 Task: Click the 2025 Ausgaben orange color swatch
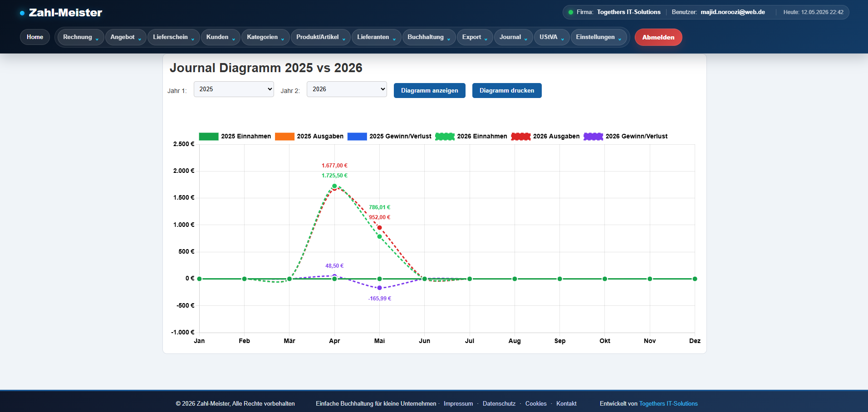pyautogui.click(x=284, y=136)
